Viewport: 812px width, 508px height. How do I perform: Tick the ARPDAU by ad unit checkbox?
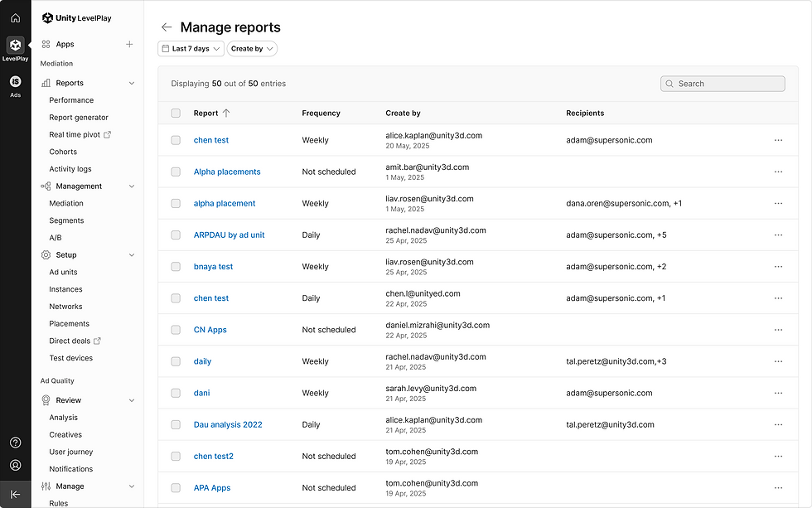[176, 235]
